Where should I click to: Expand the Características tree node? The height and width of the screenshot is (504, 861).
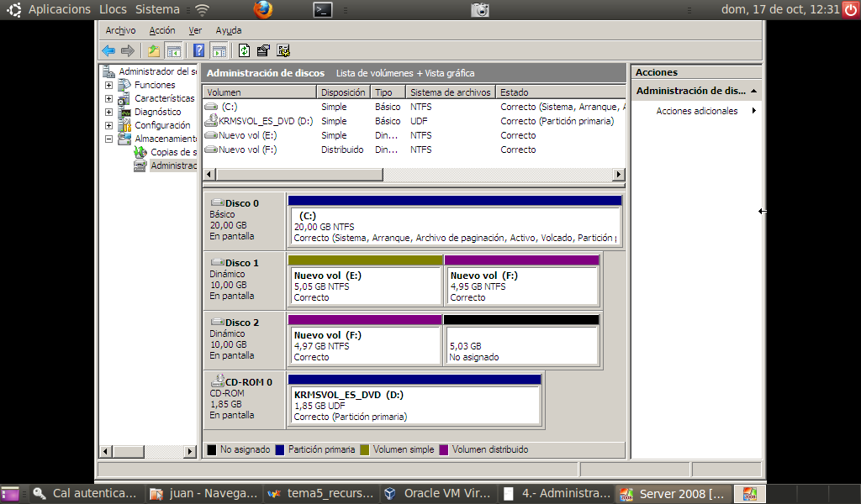[108, 99]
